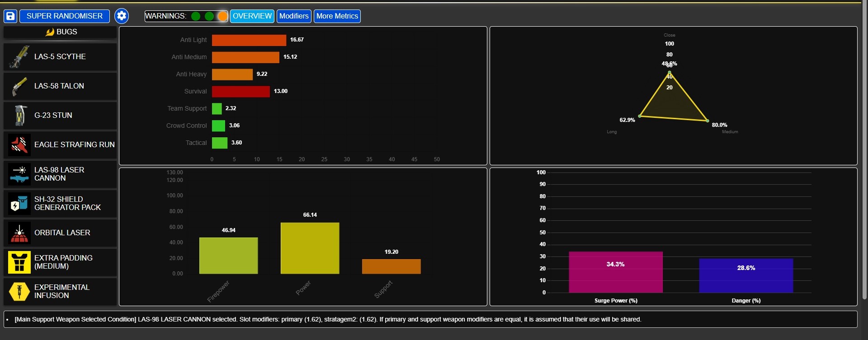Select the EXTRA PADDING (MEDIUM) label
This screenshot has width=868, height=340.
click(x=63, y=262)
